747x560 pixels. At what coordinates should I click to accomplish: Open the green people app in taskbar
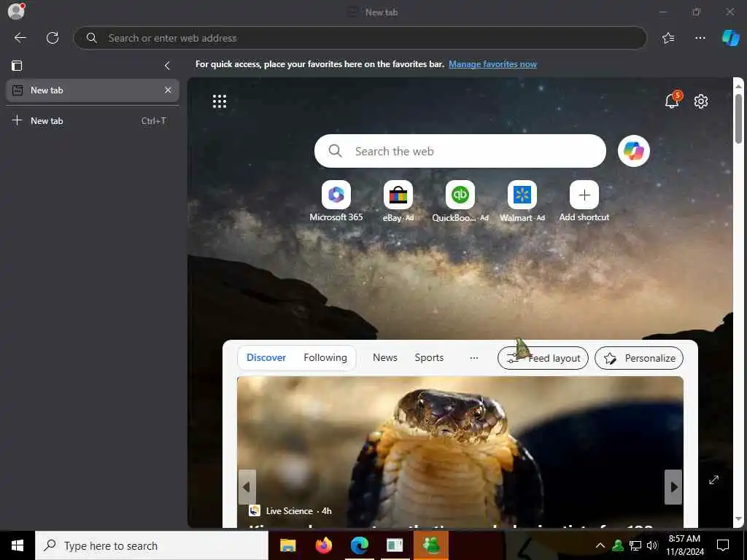tap(431, 545)
